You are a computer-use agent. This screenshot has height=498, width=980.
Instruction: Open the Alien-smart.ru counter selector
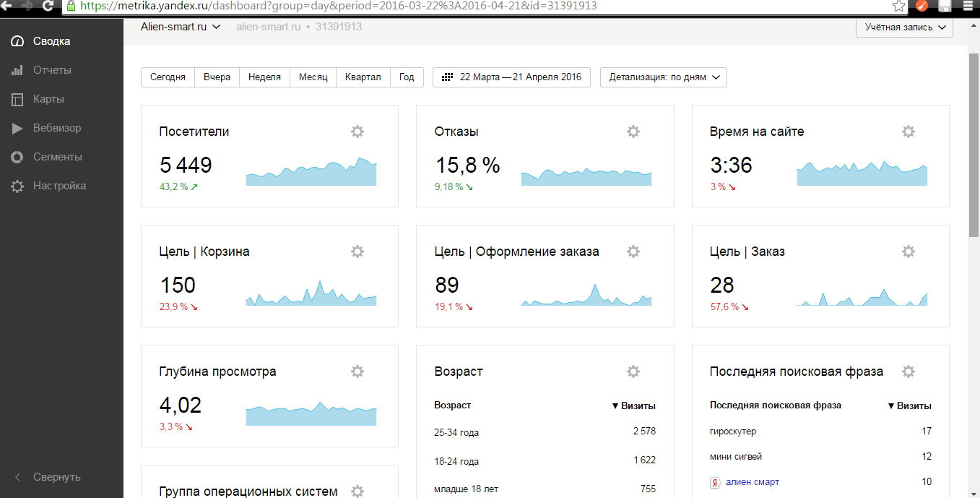pyautogui.click(x=181, y=27)
